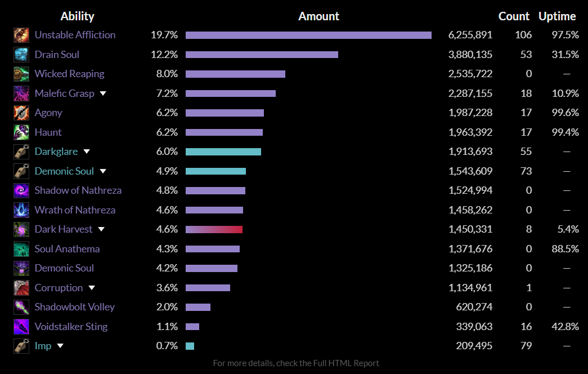Expand the Imp pet dropdown arrow

(x=60, y=346)
